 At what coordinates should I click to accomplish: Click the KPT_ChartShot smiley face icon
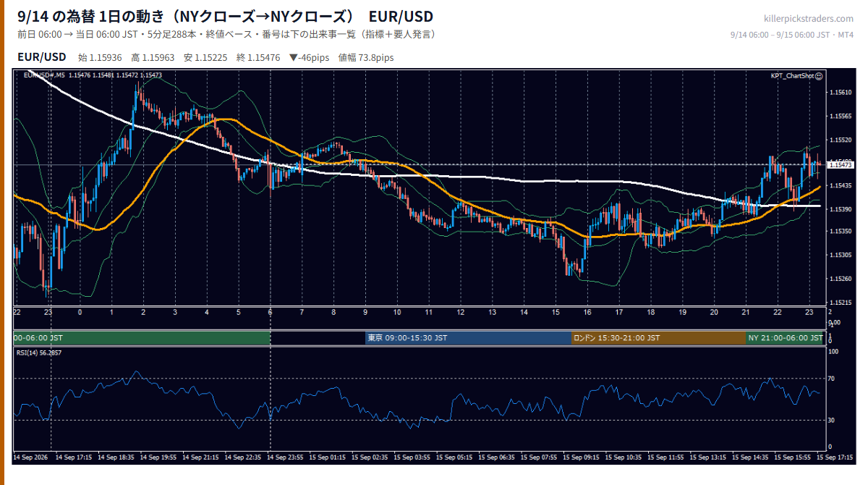click(819, 75)
